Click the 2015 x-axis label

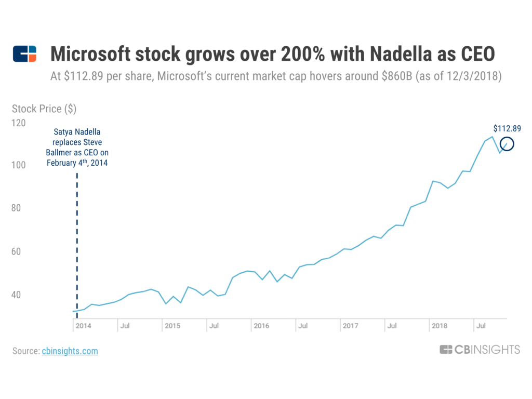pos(172,326)
